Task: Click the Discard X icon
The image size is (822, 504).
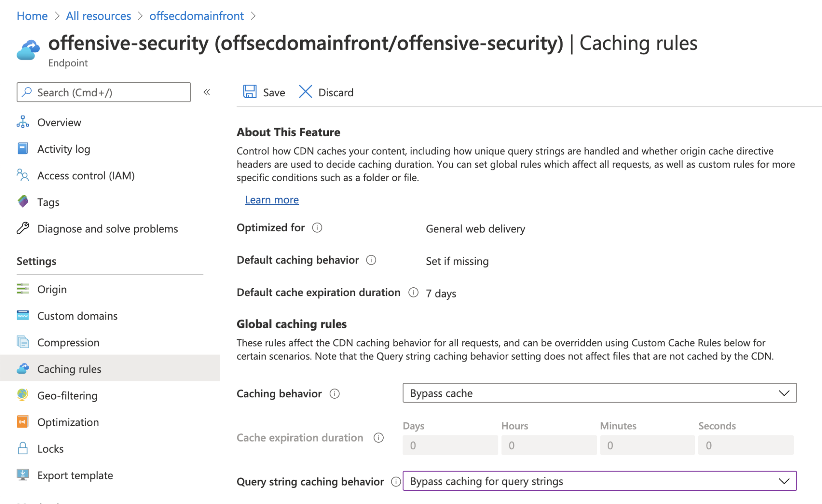Action: [x=305, y=92]
